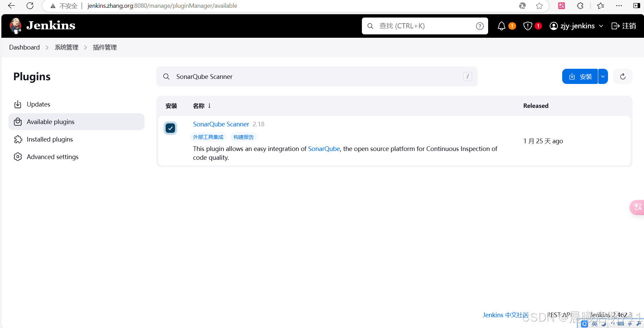Click the browser back arrow
This screenshot has height=328, width=644.
[11, 6]
